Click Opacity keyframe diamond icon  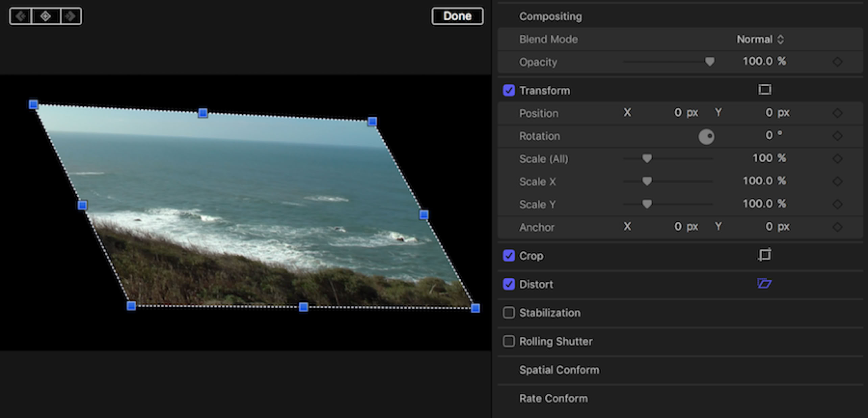point(837,62)
